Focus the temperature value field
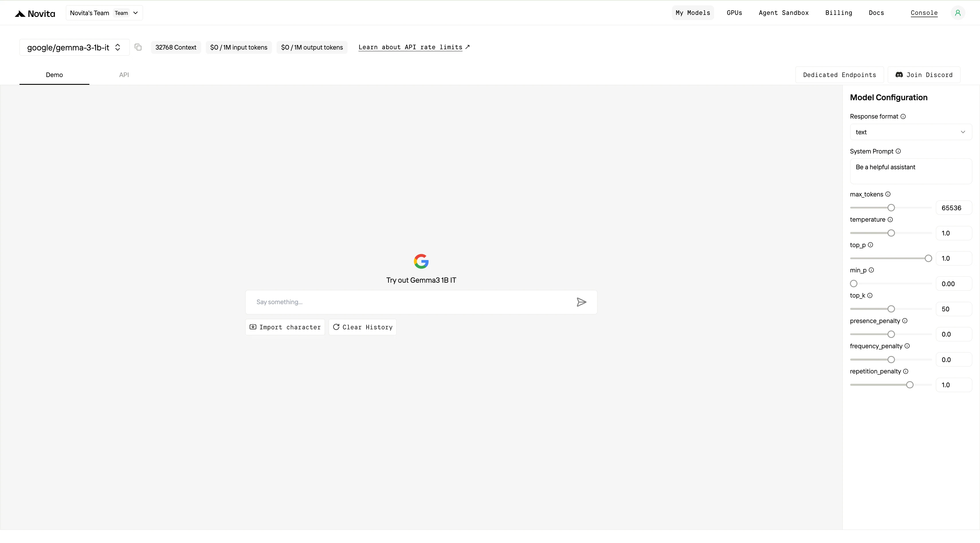The height and width of the screenshot is (543, 980). click(954, 233)
